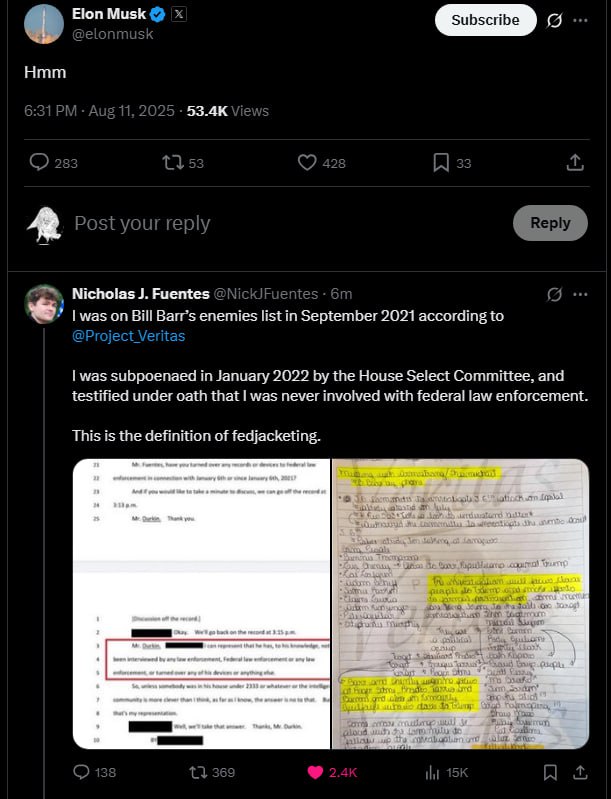Open Grok icon beside Subscribe button
Image resolution: width=611 pixels, height=799 pixels.
(554, 20)
